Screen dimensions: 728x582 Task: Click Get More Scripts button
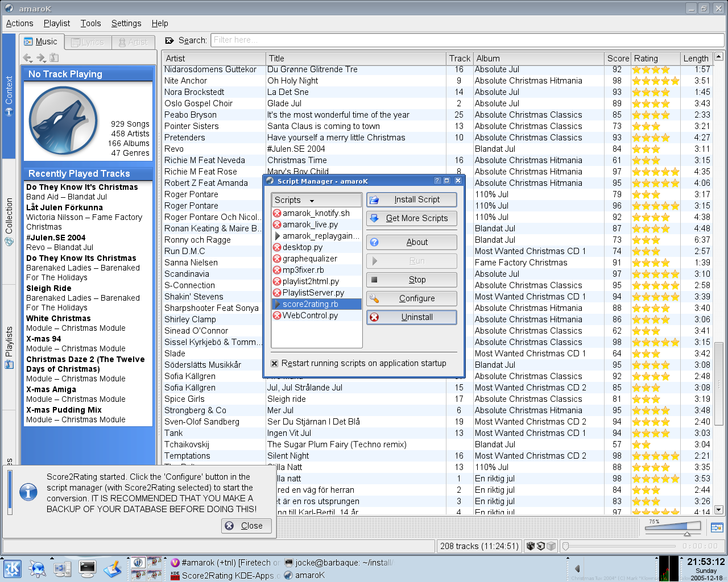pyautogui.click(x=411, y=218)
